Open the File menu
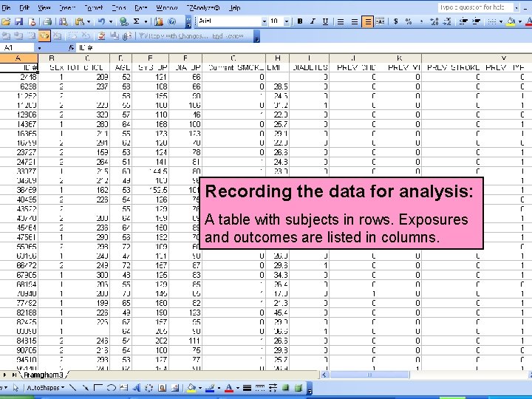The width and height of the screenshot is (532, 399). (x=6, y=7)
